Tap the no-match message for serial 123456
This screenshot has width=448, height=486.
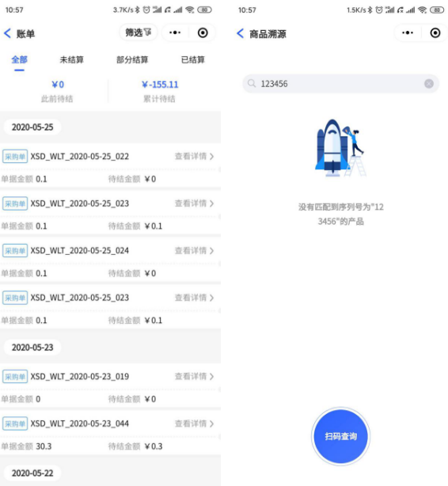click(340, 215)
